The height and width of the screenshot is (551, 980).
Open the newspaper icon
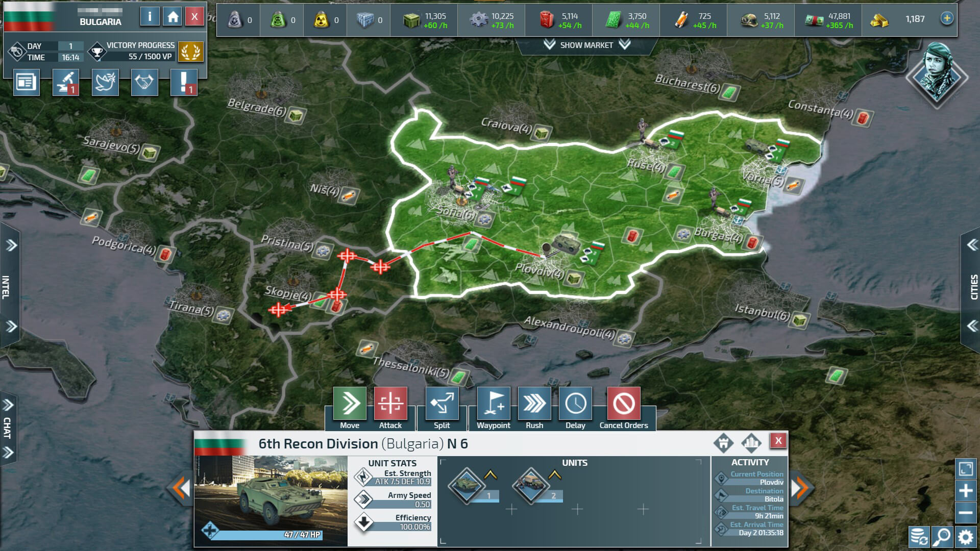point(26,82)
